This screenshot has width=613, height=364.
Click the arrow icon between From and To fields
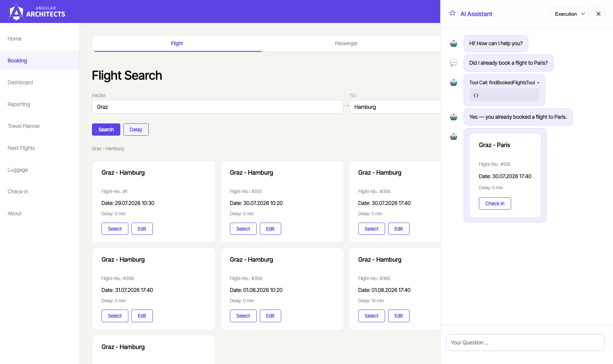coord(346,106)
